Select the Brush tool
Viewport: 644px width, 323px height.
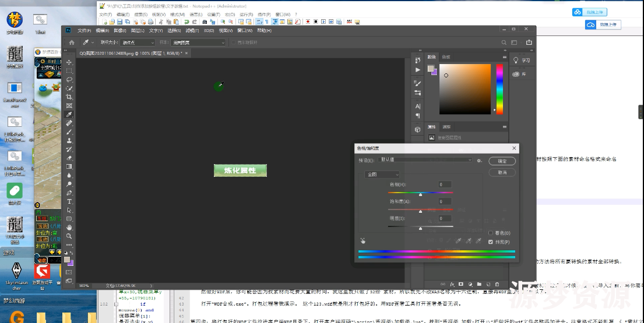[x=69, y=132]
